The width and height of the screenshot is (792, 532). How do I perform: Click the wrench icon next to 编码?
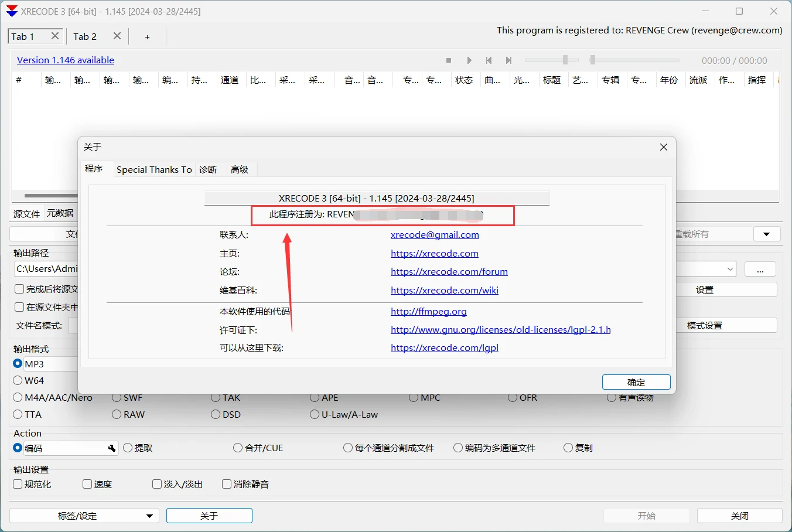(x=112, y=448)
